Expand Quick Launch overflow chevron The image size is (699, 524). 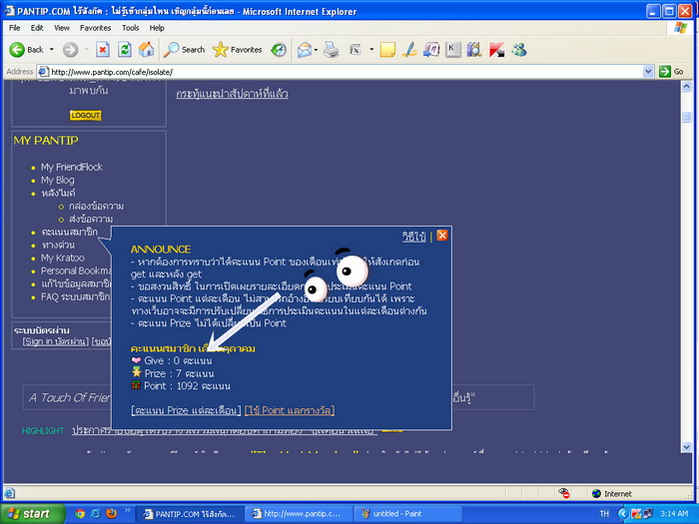click(127, 511)
